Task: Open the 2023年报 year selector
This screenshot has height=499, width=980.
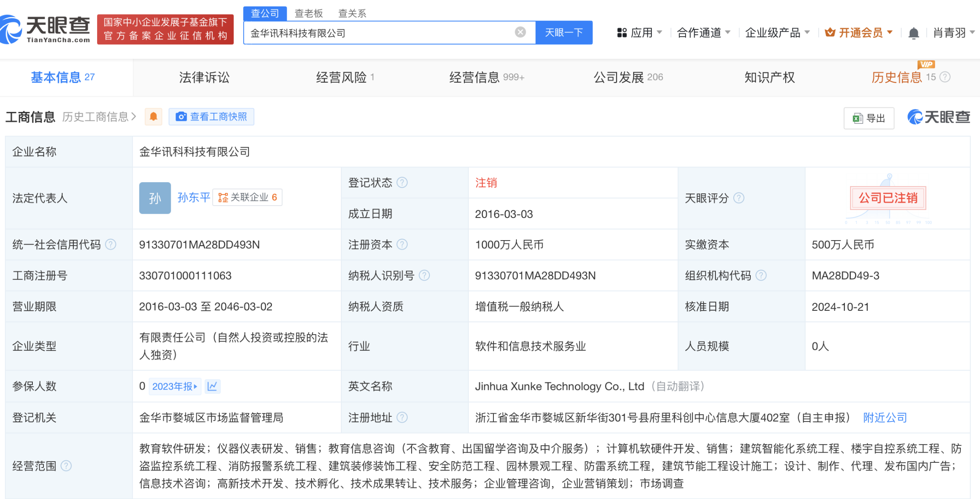Action: 174,386
